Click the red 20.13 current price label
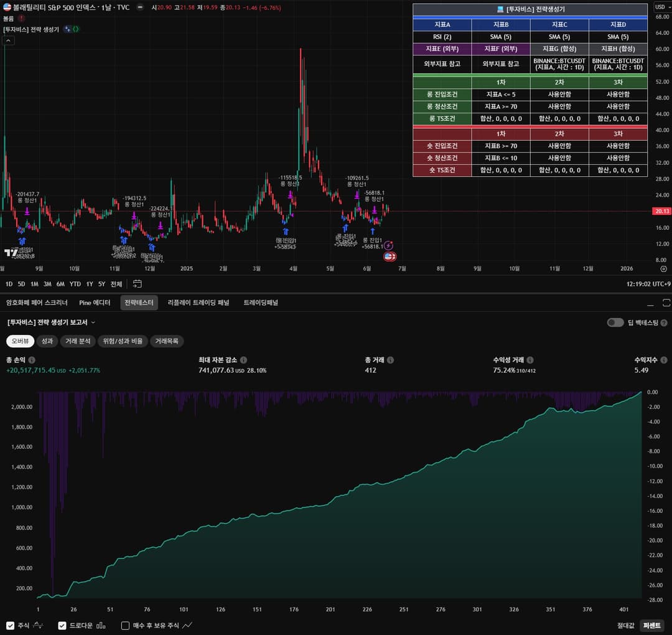The image size is (672, 635). coord(661,211)
